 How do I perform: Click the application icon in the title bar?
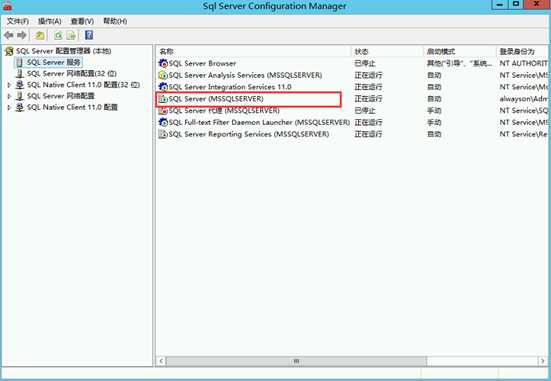(x=7, y=6)
